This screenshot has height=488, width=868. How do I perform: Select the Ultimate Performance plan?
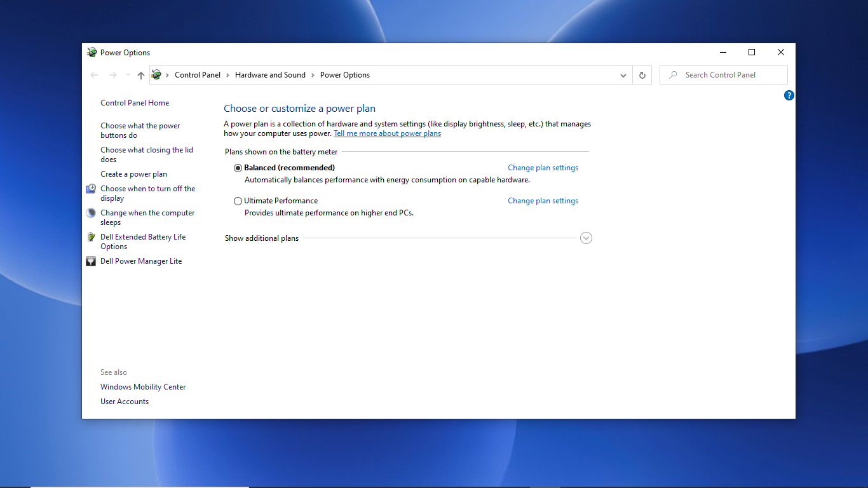coord(238,201)
